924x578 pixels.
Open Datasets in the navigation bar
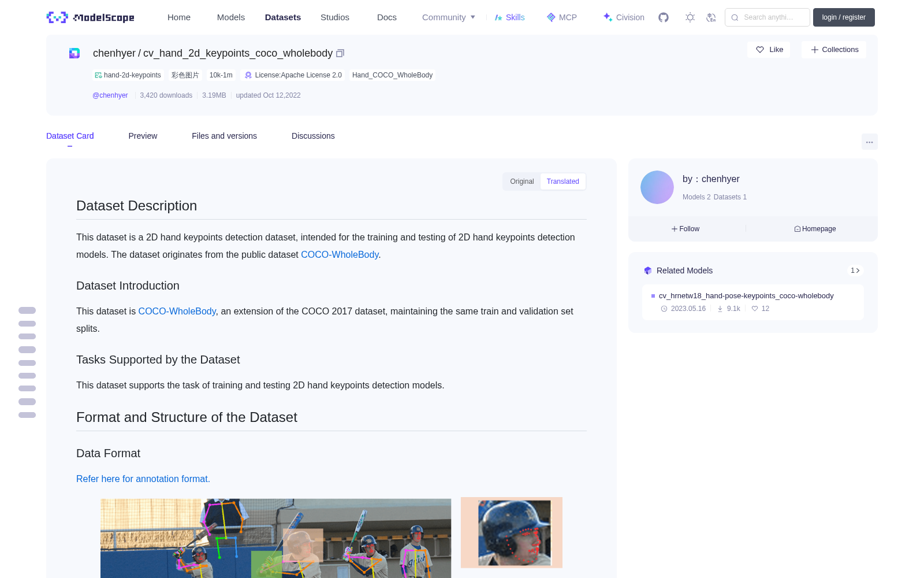click(x=283, y=17)
